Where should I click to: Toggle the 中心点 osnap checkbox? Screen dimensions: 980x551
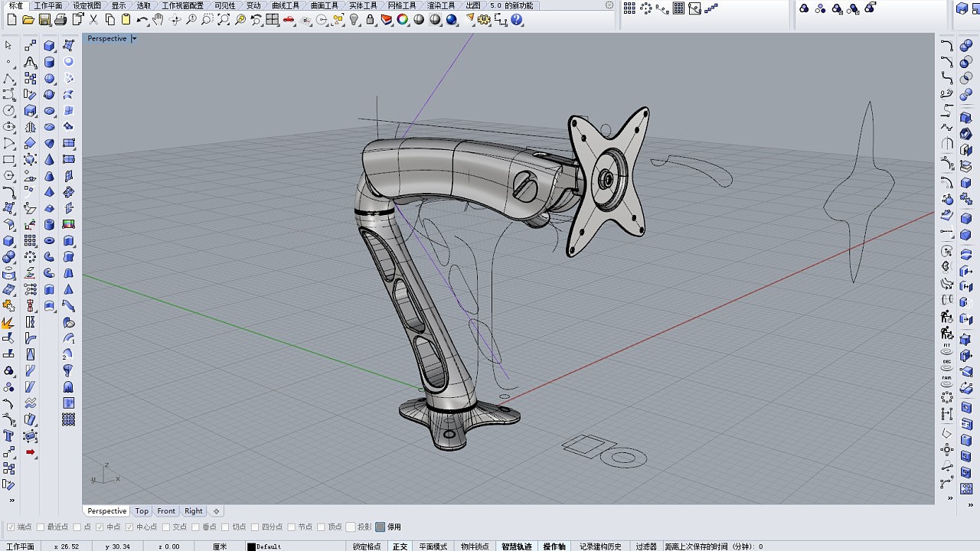click(129, 527)
